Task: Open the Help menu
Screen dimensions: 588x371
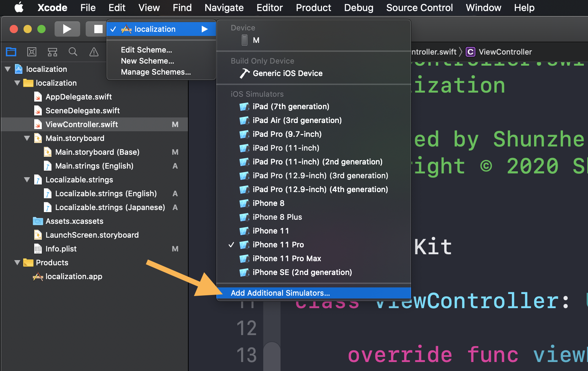Action: pyautogui.click(x=524, y=7)
